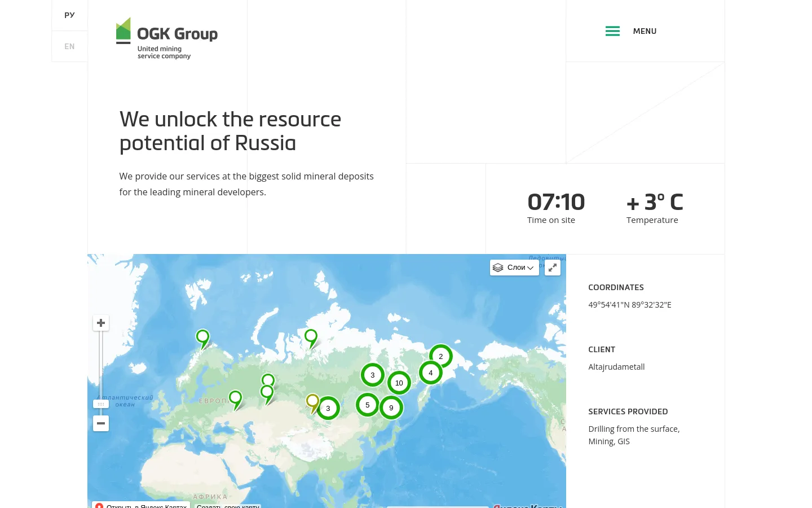Click the +3° C temperature value
812x508 pixels.
tap(655, 202)
